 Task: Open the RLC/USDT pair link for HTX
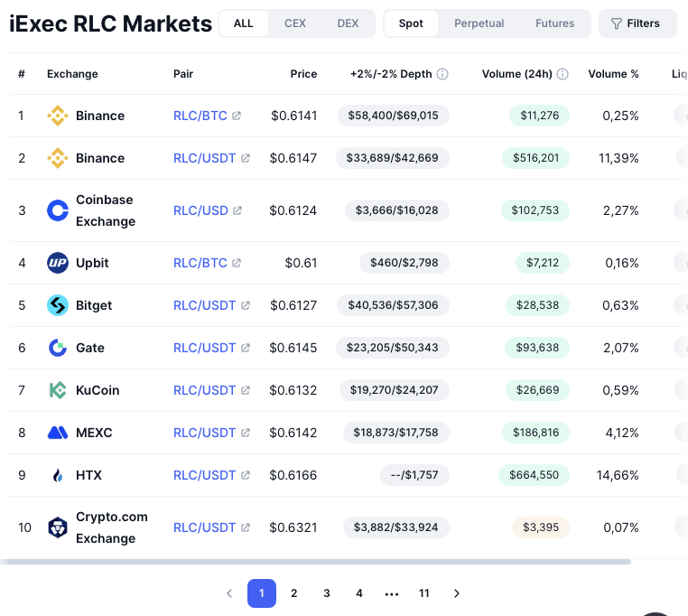click(205, 475)
